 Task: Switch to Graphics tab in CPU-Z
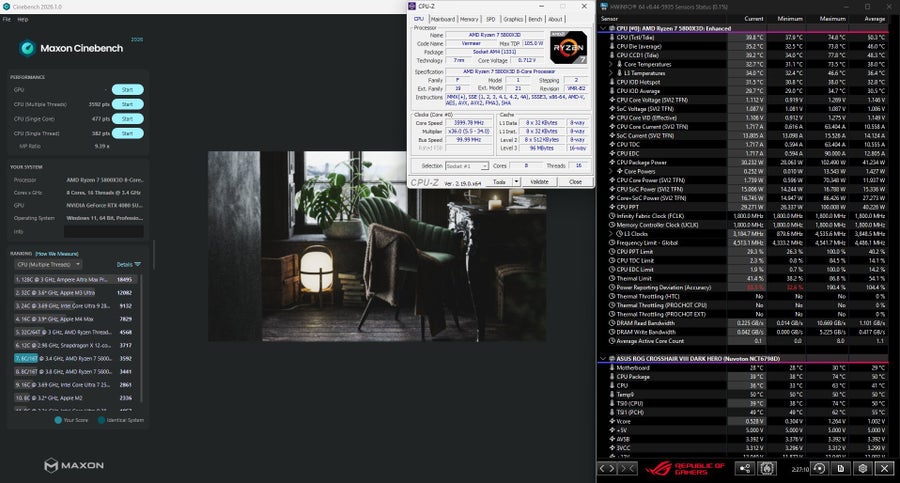(513, 19)
